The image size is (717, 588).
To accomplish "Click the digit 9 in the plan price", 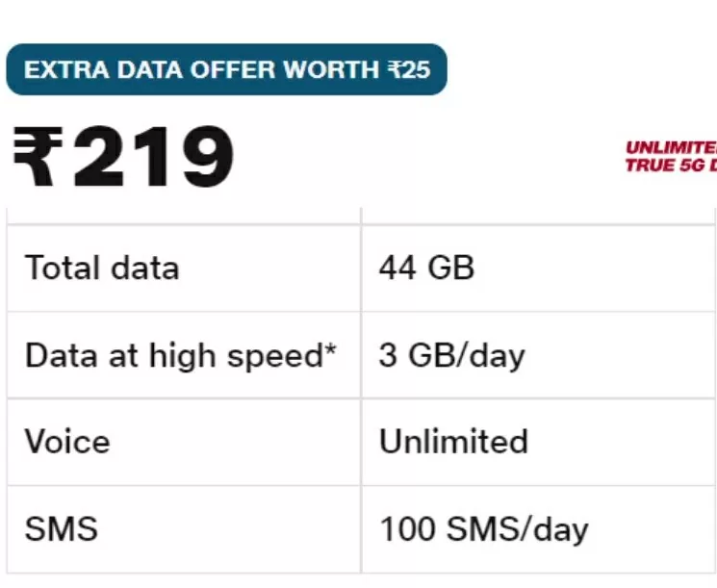I will click(x=209, y=156).
